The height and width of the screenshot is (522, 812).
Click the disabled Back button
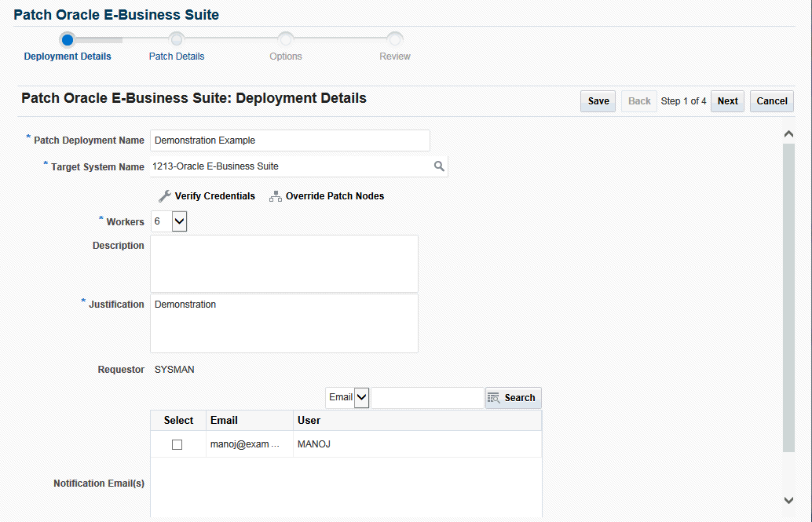[x=639, y=101]
